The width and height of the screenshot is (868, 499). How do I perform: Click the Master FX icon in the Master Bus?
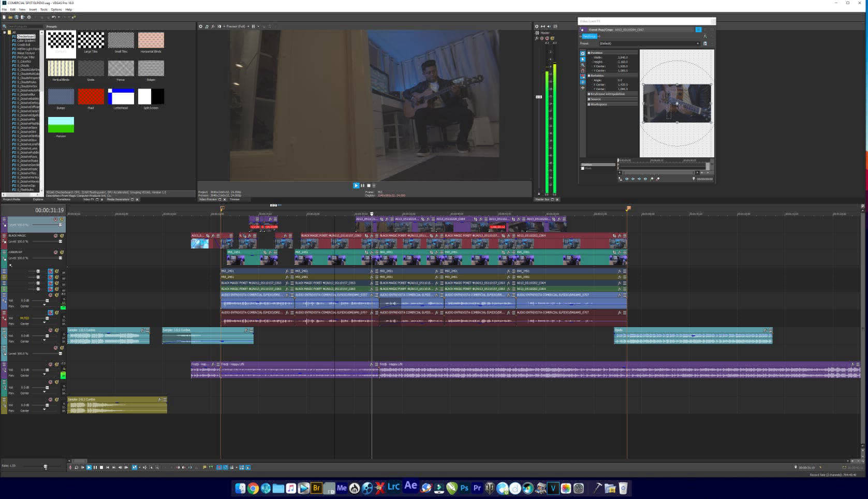[x=537, y=38]
